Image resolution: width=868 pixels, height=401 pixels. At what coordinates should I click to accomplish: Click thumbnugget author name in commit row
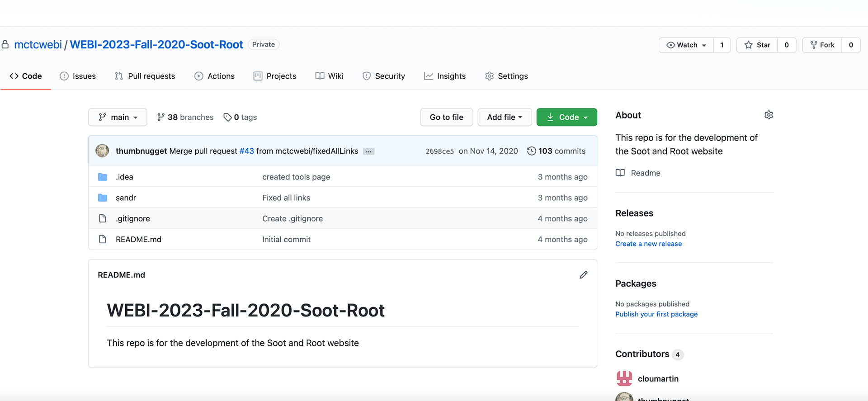(141, 151)
